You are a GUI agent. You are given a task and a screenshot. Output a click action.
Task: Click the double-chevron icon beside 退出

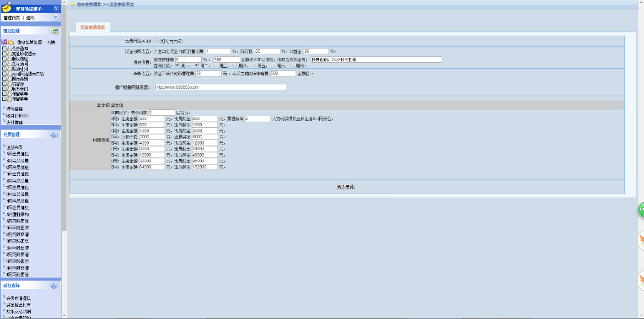(x=56, y=17)
